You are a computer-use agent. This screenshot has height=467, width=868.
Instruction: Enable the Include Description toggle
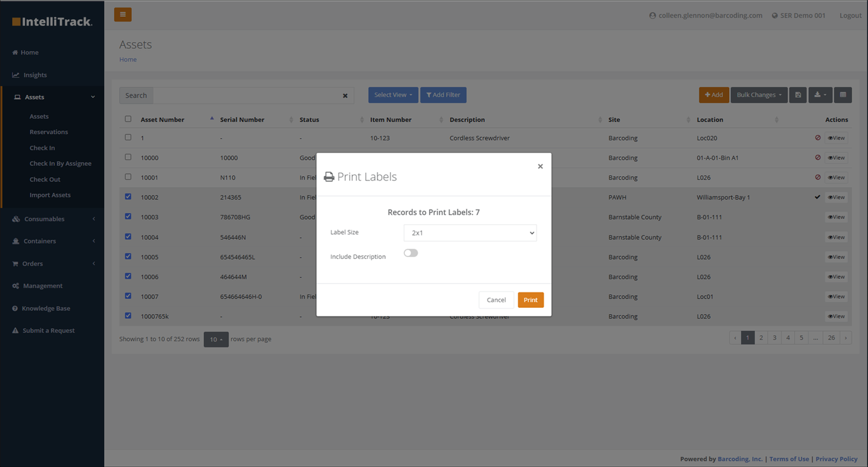point(410,253)
